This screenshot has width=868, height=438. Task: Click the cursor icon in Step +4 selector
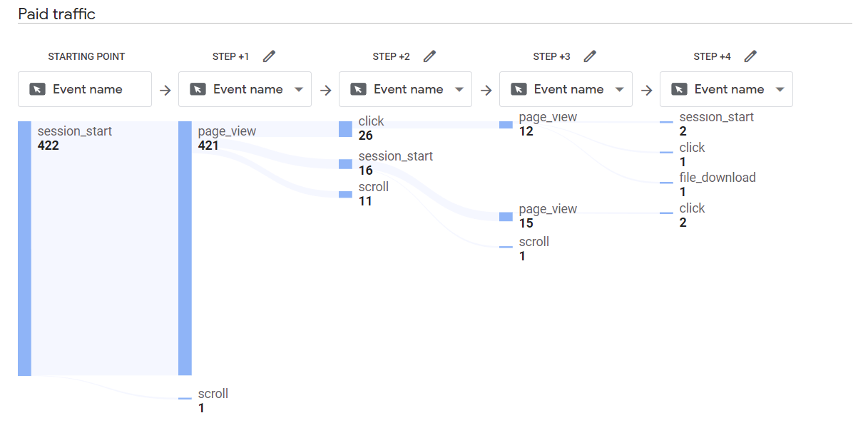tap(679, 89)
